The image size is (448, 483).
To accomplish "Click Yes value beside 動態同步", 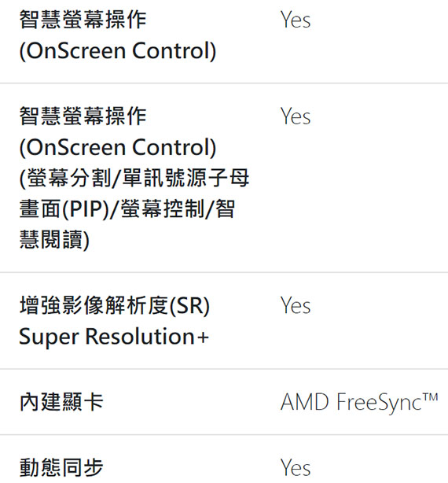I will (296, 468).
